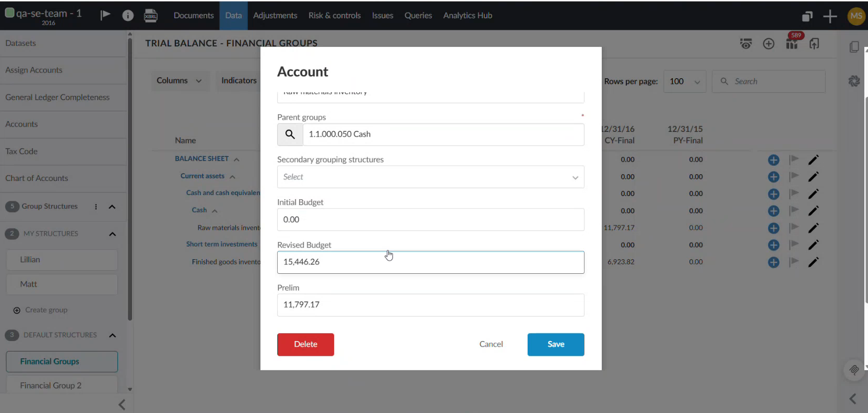868x413 pixels.
Task: Click the Save button
Action: 556,345
